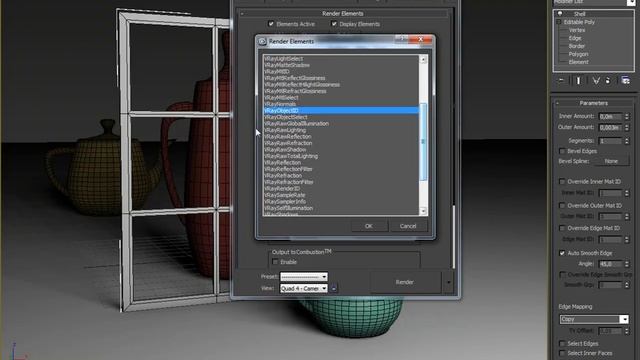The height and width of the screenshot is (360, 640).
Task: Toggle Elements Active checkbox
Action: tap(271, 24)
